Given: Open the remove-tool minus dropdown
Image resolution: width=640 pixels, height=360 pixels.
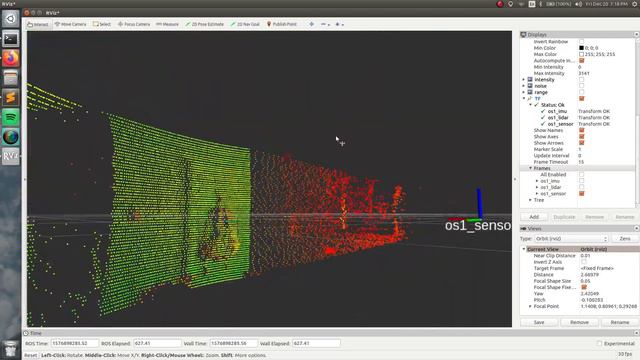Looking at the screenshot, I should pos(325,24).
